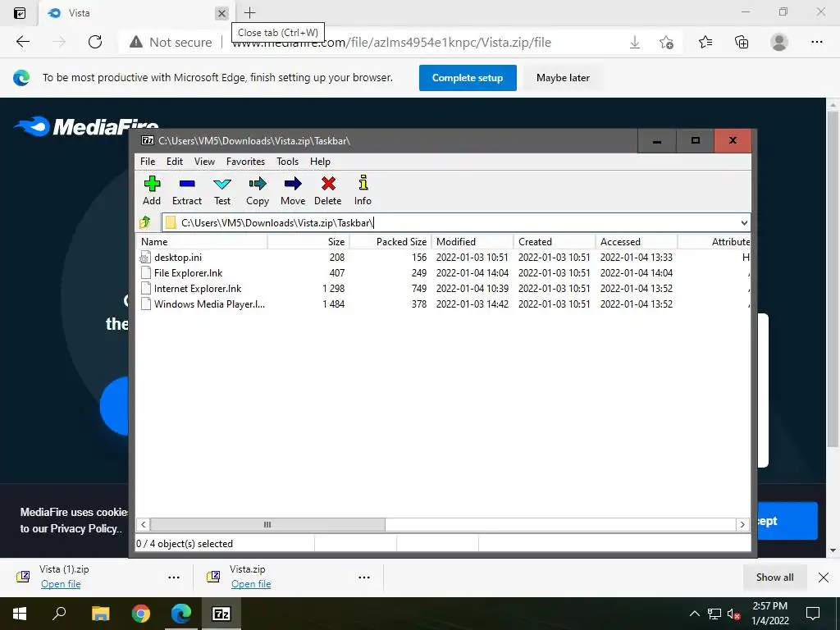
Task: Select the desktop.ini file name
Action: pos(178,257)
